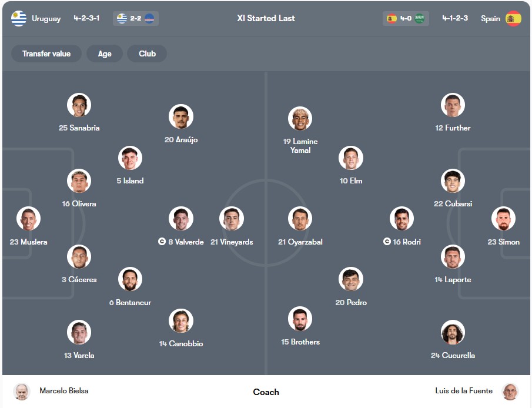The image size is (532, 408).
Task: Click the Uruguay flag icon in header
Action: [x=19, y=18]
